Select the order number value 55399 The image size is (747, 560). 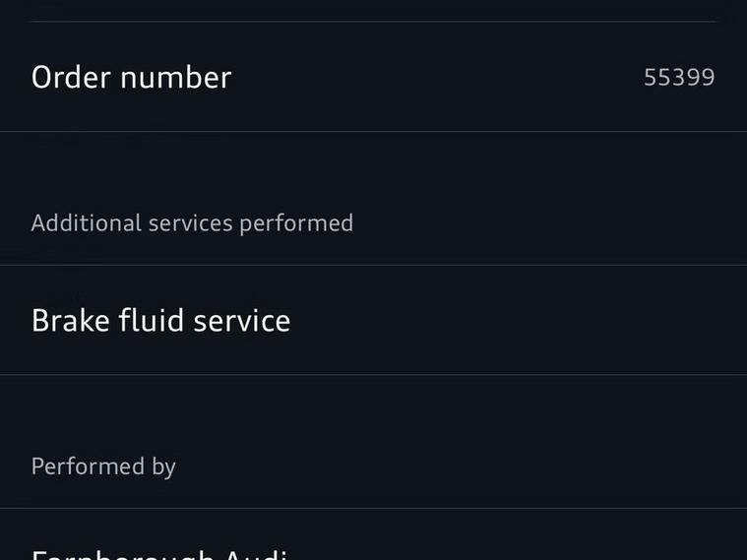[x=679, y=77]
